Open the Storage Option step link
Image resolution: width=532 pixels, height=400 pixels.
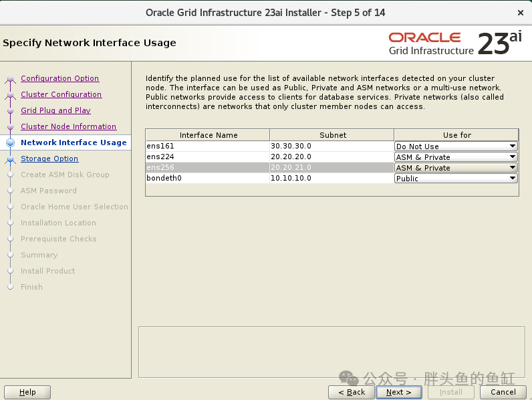[49, 159]
